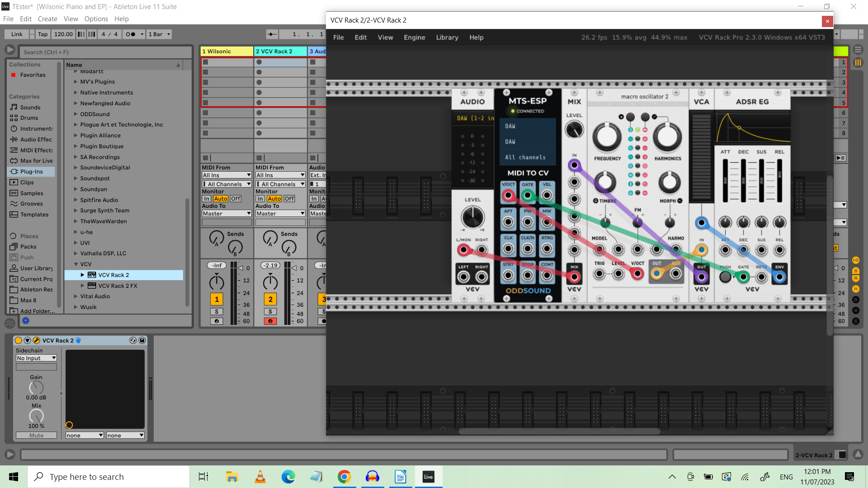Image resolution: width=868 pixels, height=488 pixels.
Task: Show or hide the browser sidebar
Action: point(10,50)
